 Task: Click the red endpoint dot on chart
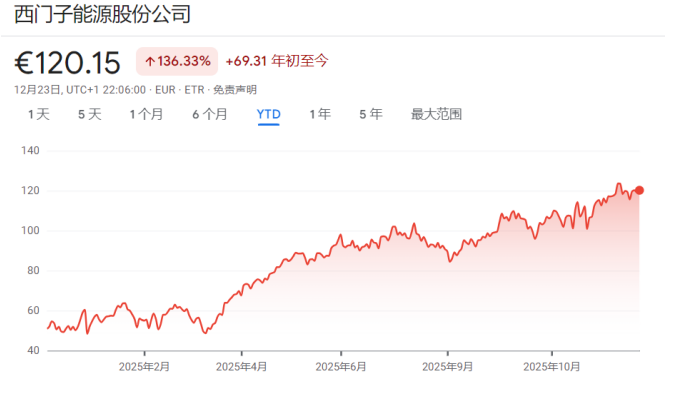pyautogui.click(x=639, y=190)
